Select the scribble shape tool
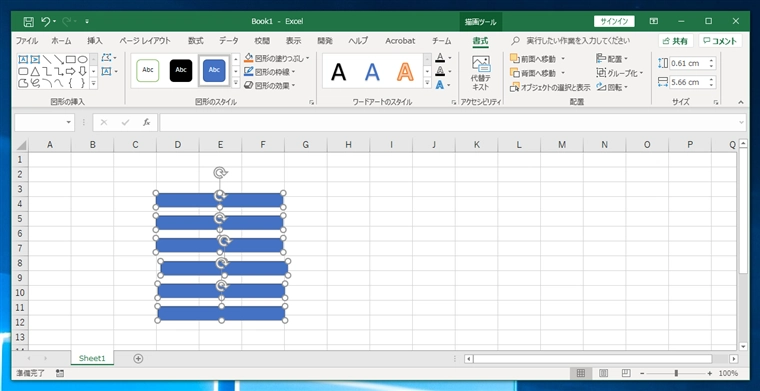This screenshot has height=391, width=760. coord(35,83)
